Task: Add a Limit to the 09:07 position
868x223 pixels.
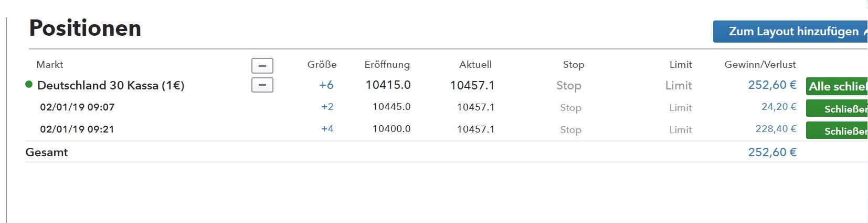Action: [x=680, y=108]
